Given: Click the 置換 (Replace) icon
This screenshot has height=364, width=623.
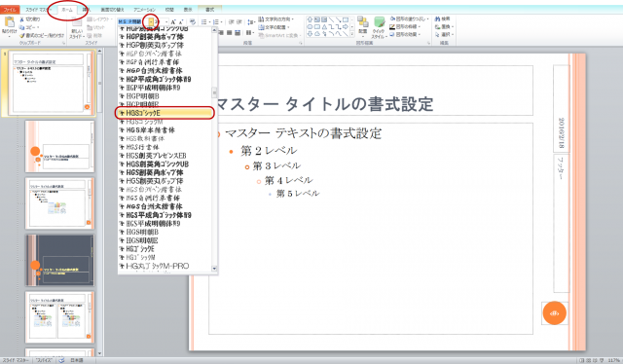Looking at the screenshot, I should pos(438,26).
